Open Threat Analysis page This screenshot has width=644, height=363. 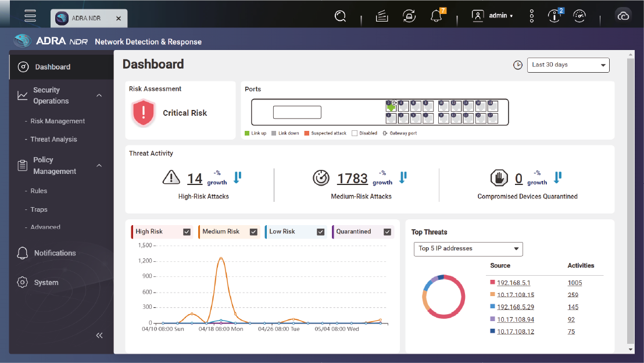(x=53, y=140)
